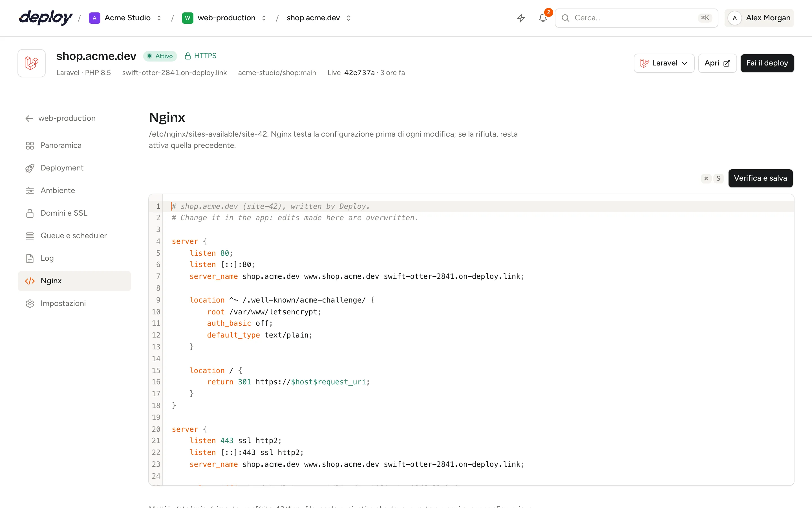This screenshot has height=508, width=812.
Task: Expand the web-production server switcher
Action: coord(264,18)
